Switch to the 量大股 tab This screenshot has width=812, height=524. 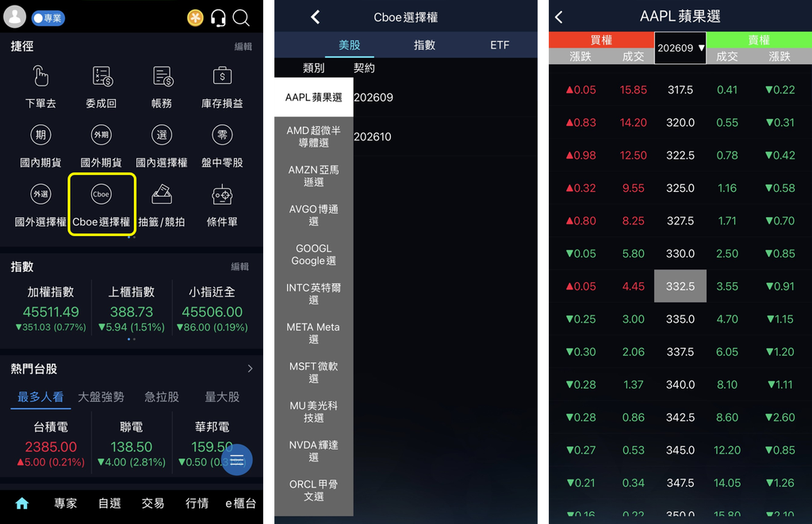pos(222,397)
